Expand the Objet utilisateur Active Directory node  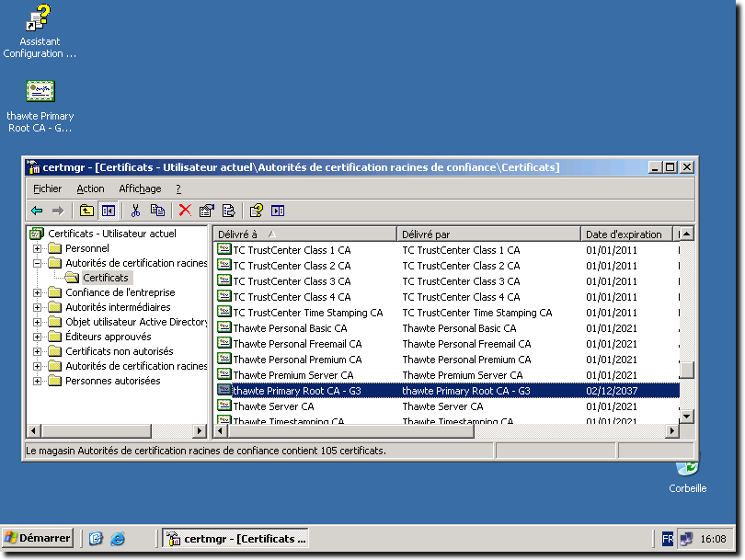click(37, 322)
